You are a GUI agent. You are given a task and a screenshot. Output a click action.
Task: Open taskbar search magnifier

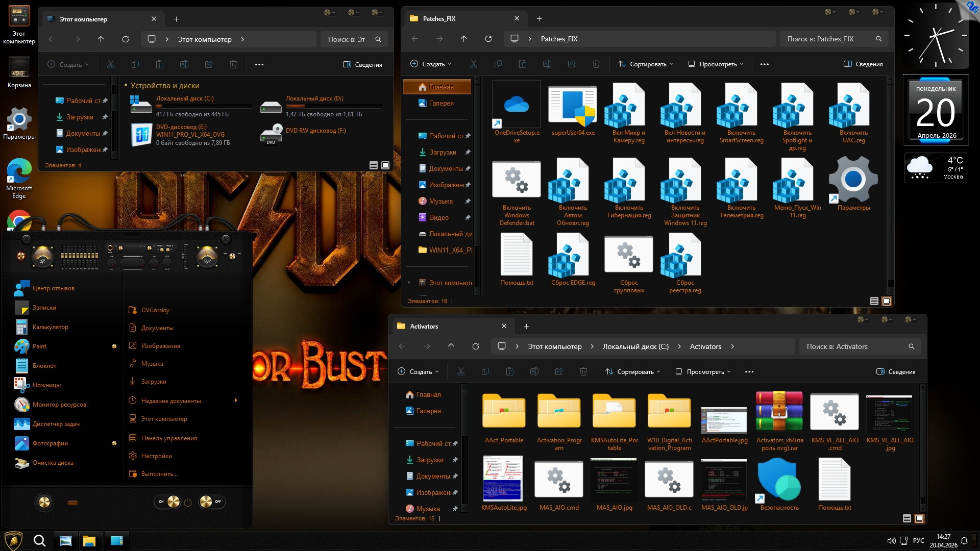tap(39, 541)
